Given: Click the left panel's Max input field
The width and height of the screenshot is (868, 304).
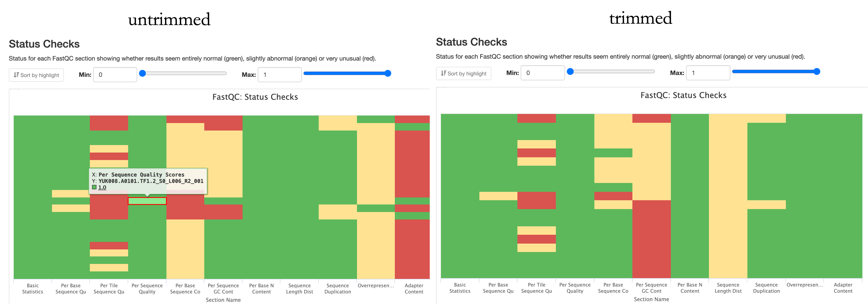Looking at the screenshot, I should click(279, 74).
